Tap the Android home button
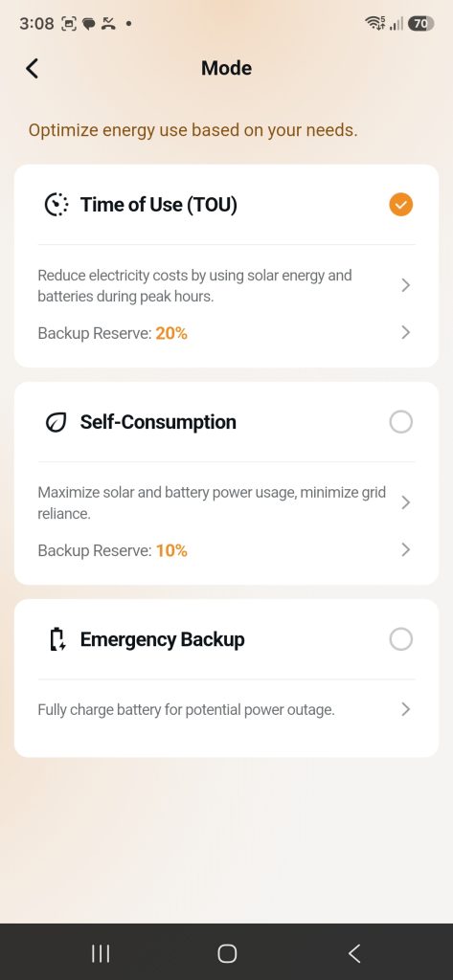 [227, 953]
